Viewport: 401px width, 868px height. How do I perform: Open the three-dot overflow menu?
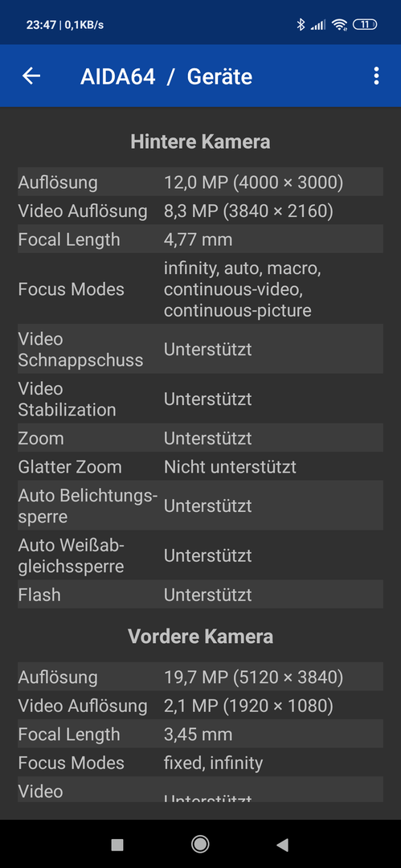(x=376, y=76)
